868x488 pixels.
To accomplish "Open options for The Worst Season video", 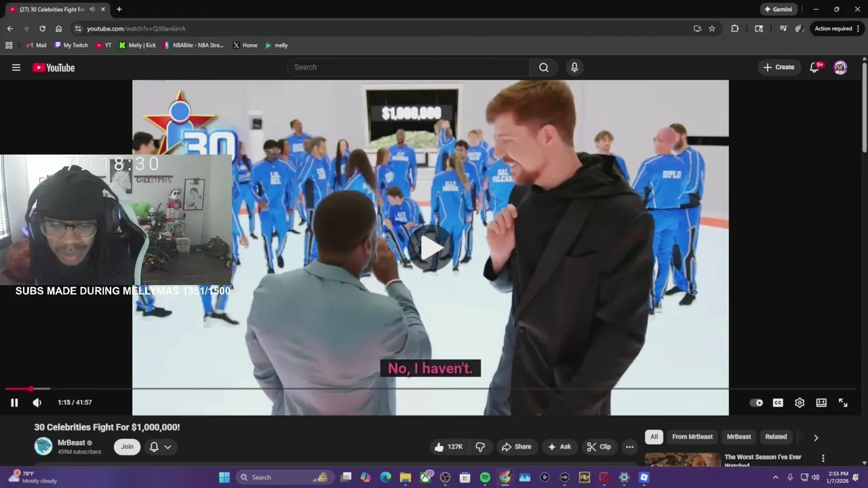I will pos(823,459).
